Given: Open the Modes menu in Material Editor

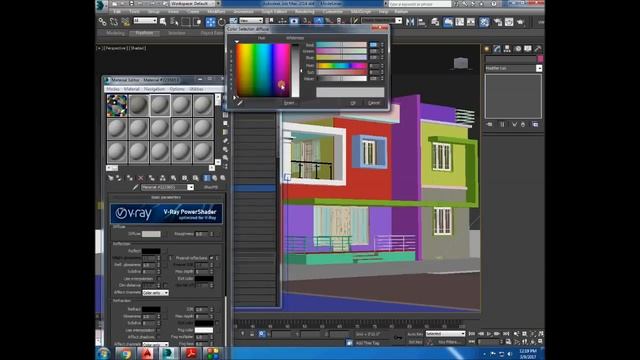Looking at the screenshot, I should pos(112,89).
